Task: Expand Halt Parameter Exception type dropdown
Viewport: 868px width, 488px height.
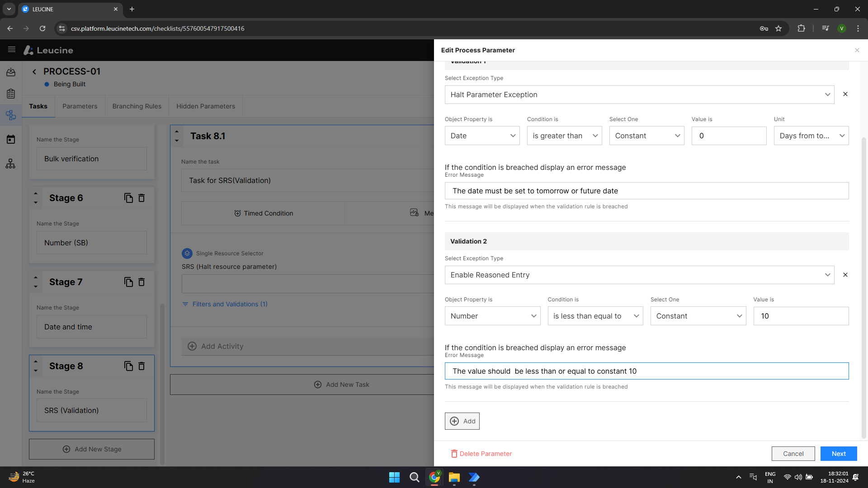Action: click(x=639, y=94)
